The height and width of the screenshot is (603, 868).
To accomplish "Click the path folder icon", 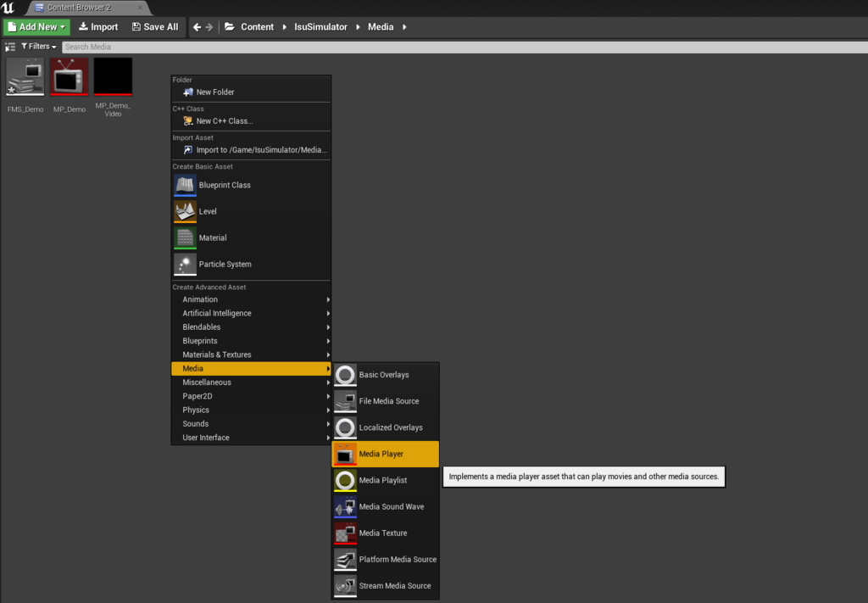I will pyautogui.click(x=230, y=26).
